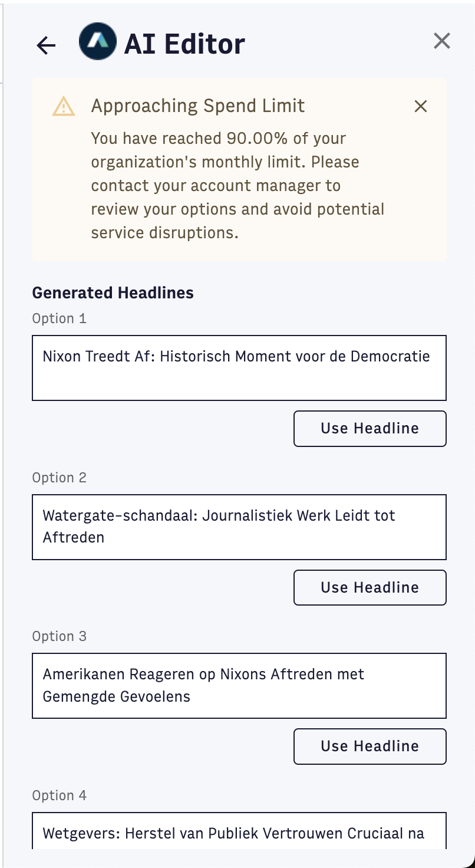This screenshot has width=475, height=868.
Task: Click the AI Editor title text
Action: [x=184, y=44]
